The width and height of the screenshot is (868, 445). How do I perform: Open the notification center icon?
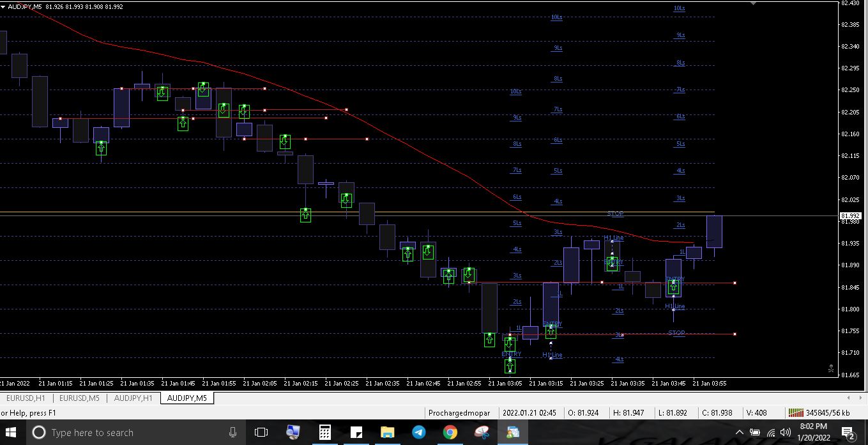(x=849, y=433)
